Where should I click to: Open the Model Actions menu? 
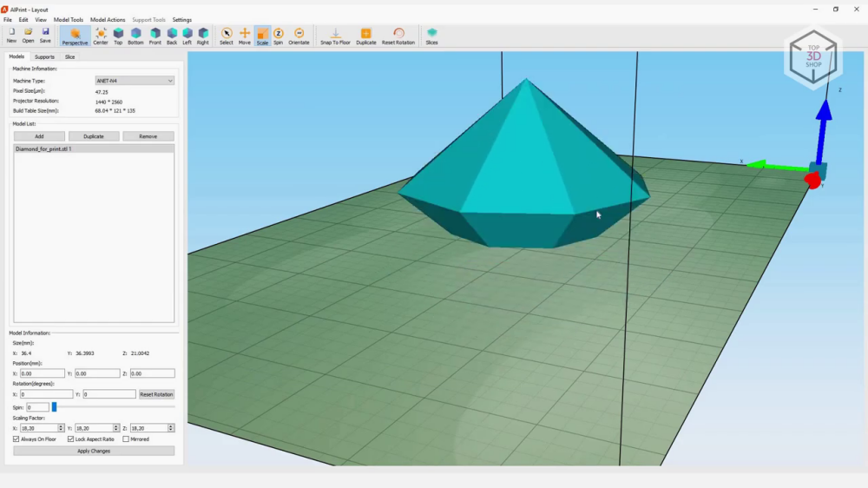pyautogui.click(x=108, y=20)
